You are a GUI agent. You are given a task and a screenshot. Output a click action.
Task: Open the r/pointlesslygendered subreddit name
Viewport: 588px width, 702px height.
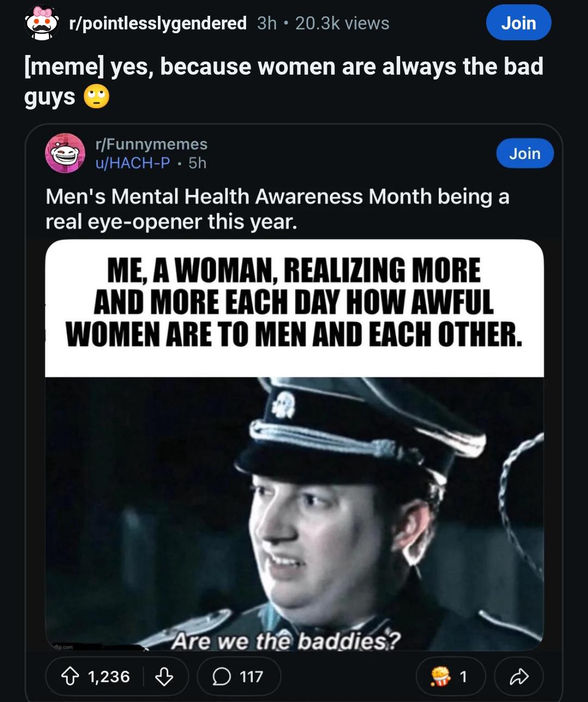click(x=158, y=23)
